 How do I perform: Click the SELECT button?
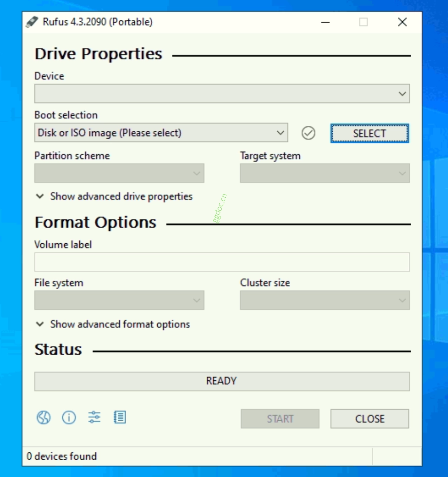370,133
